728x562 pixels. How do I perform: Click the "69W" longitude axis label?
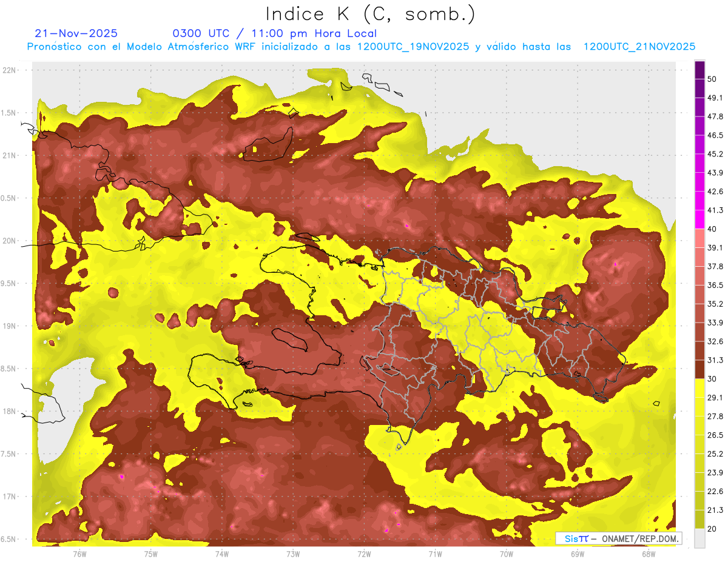click(578, 554)
